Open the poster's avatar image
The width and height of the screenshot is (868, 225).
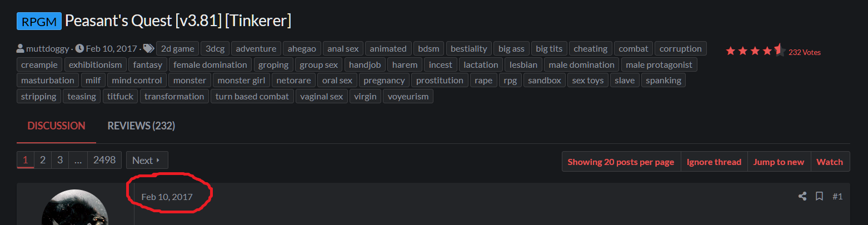[75, 208]
